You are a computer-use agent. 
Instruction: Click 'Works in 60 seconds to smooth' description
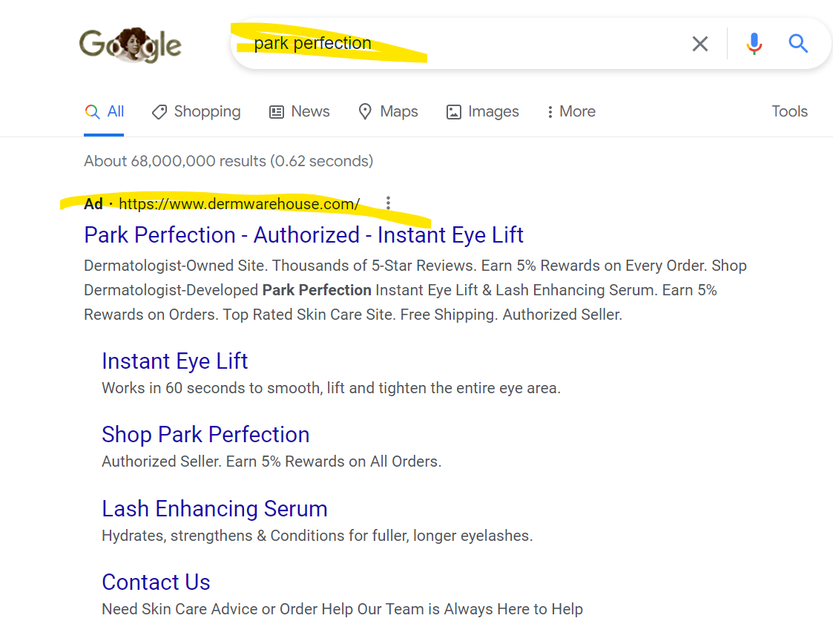(331, 388)
